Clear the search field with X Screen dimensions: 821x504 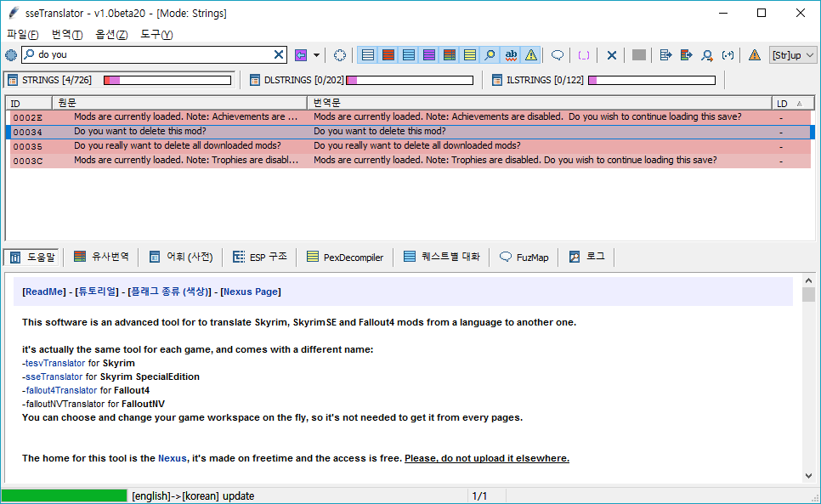(x=279, y=55)
